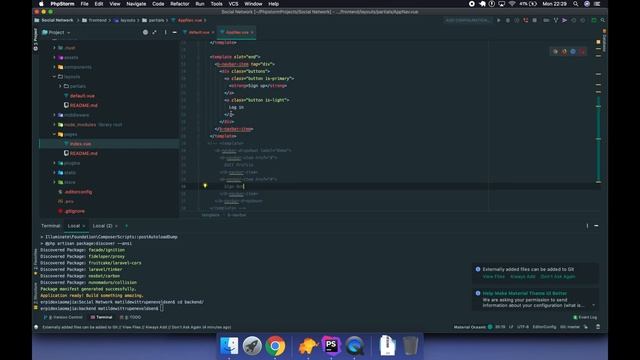Viewport: 640px width, 360px height.
Task: Open the Add Configuration dropdown
Action: (467, 20)
